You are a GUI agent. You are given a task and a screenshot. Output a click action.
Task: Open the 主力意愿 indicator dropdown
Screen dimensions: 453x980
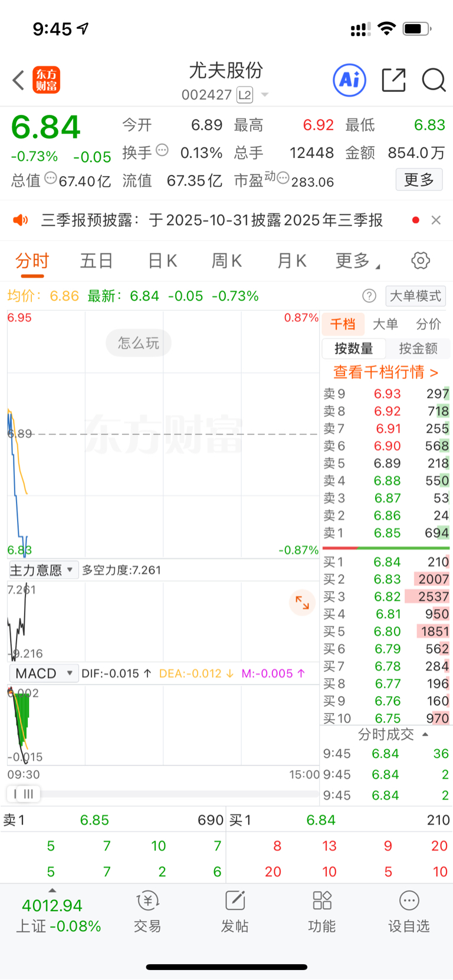click(43, 570)
